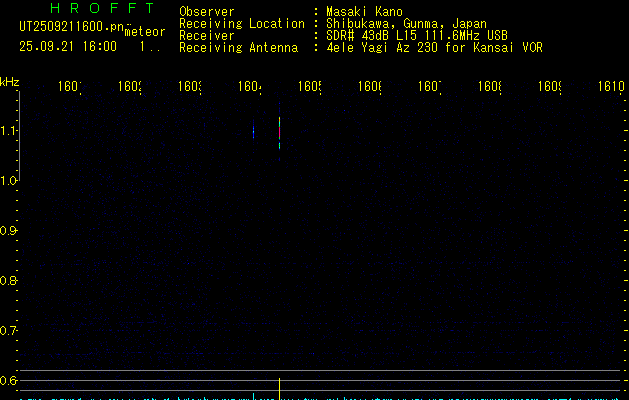Select the filename UT2509211600.pn text
The width and height of the screenshot is (629, 400).
tap(72, 27)
